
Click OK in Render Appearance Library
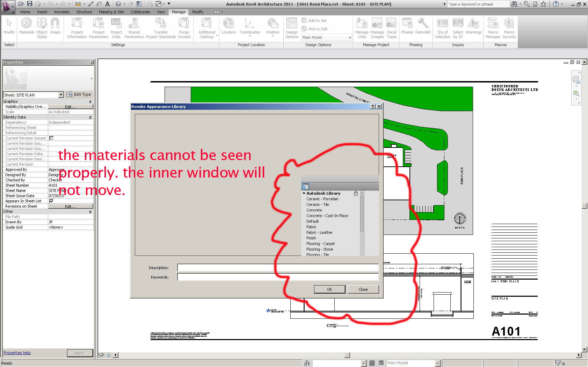329,289
